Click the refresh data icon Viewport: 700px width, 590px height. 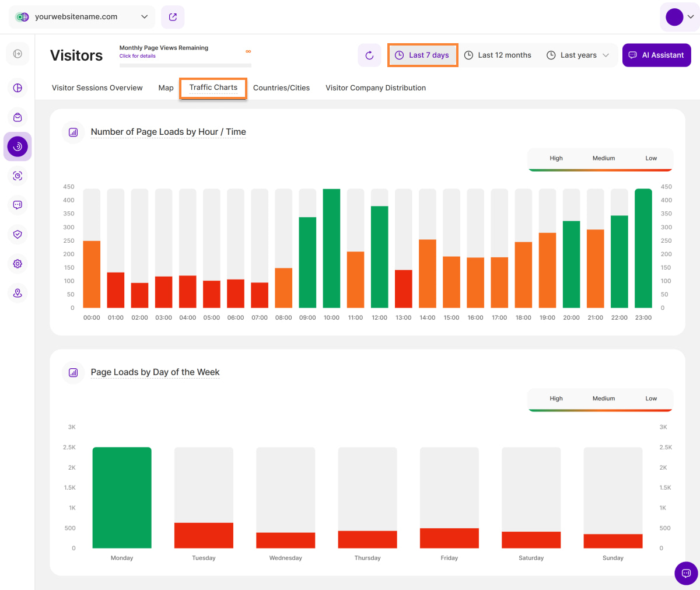point(369,55)
